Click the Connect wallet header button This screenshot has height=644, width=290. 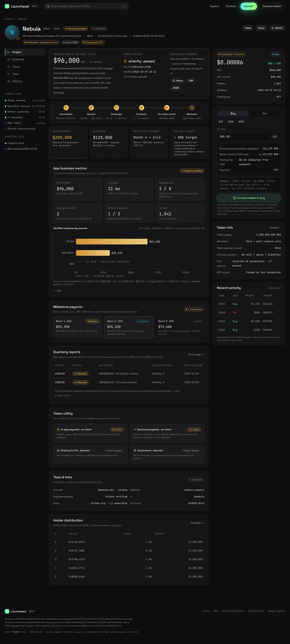pyautogui.click(x=272, y=6)
